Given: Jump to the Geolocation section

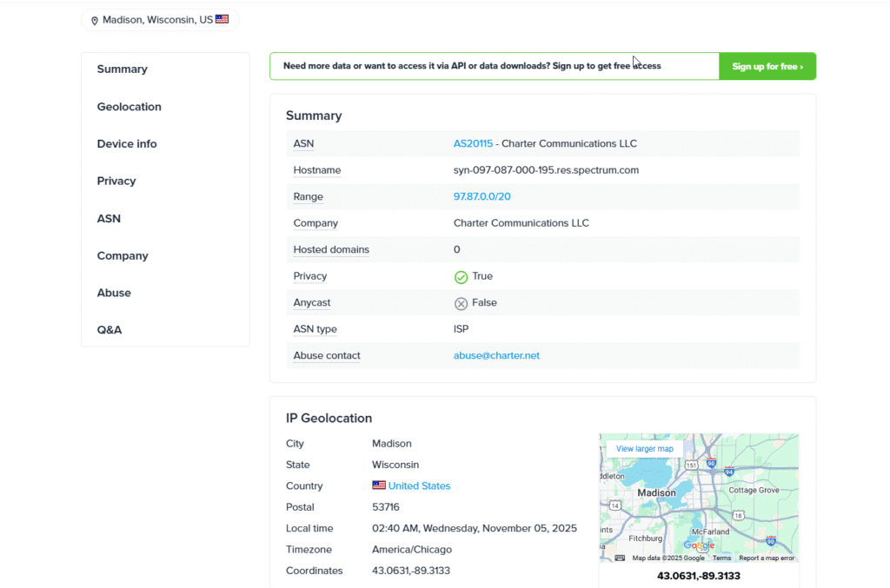Looking at the screenshot, I should pos(130,107).
